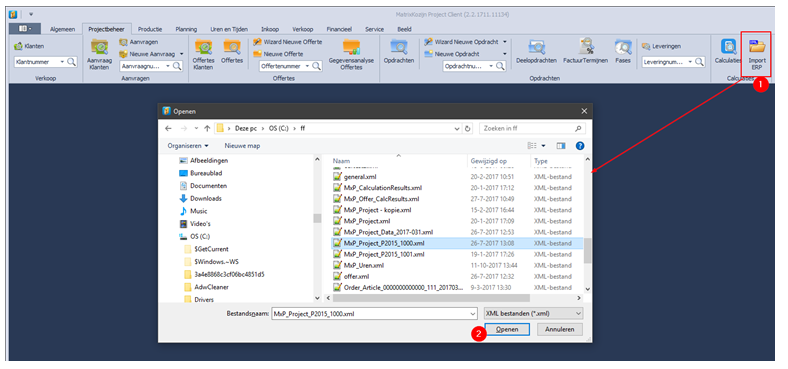The image size is (788, 369).
Task: Click the Zoeken in ff search box
Action: pyautogui.click(x=532, y=128)
